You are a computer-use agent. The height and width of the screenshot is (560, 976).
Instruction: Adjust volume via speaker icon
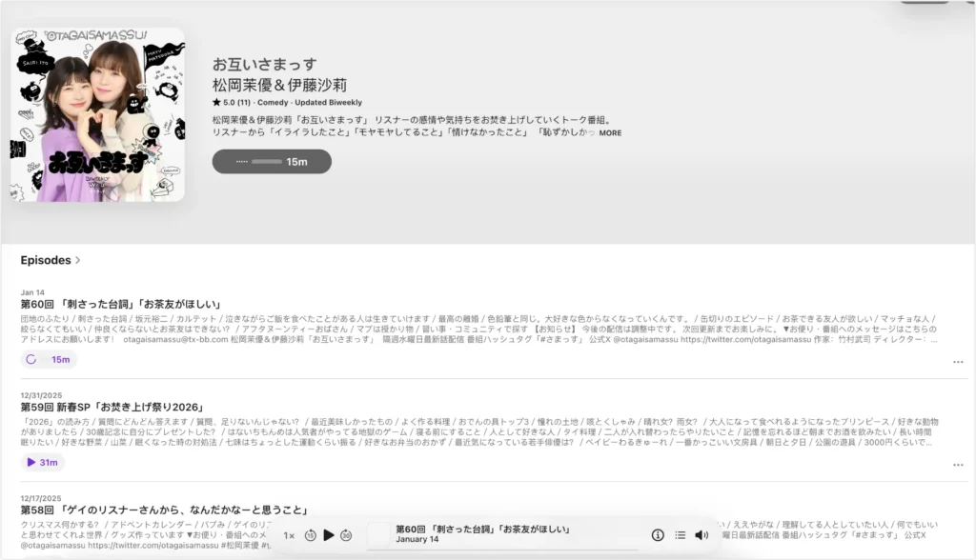pyautogui.click(x=701, y=535)
